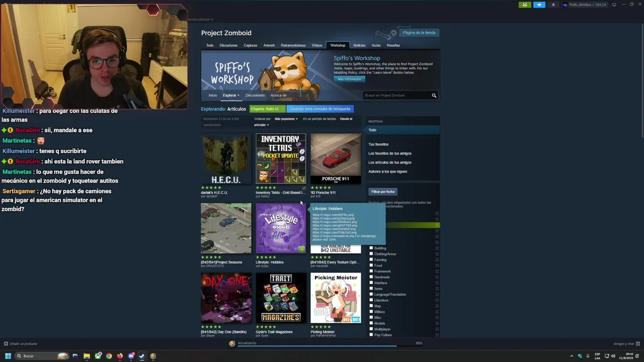Open Gyde's Trait Magazines thumbnail
Image resolution: width=644 pixels, height=362 pixels.
[281, 298]
